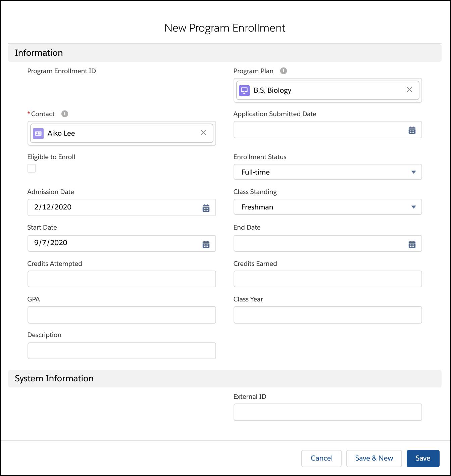Focus the Credits Attempted field

click(121, 279)
